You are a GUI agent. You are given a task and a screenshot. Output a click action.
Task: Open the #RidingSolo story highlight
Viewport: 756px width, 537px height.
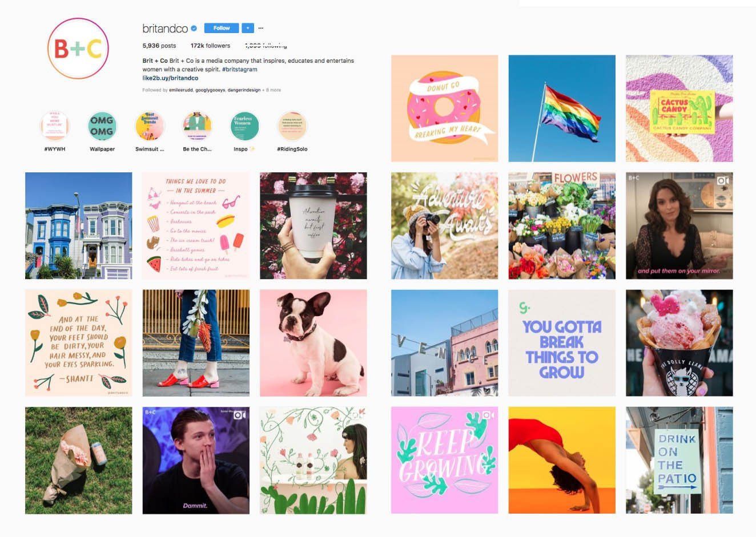click(292, 126)
